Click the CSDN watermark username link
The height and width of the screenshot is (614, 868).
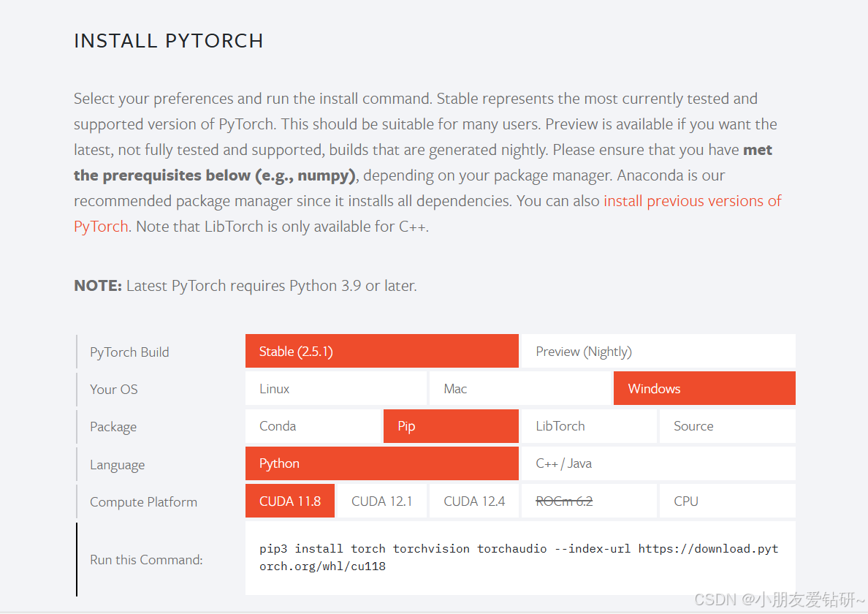(x=782, y=599)
